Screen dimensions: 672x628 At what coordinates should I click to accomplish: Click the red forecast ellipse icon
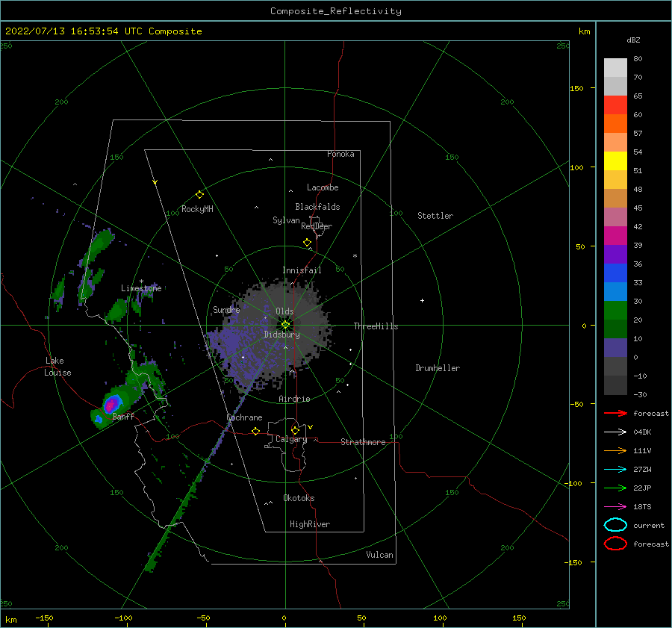(x=615, y=544)
